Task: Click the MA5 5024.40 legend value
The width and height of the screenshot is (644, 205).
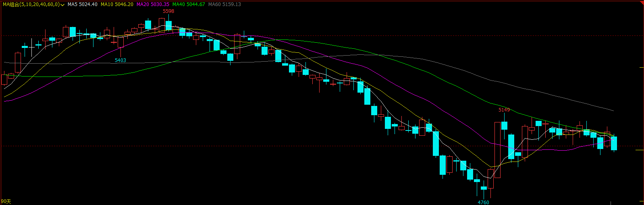Action: coord(83,4)
